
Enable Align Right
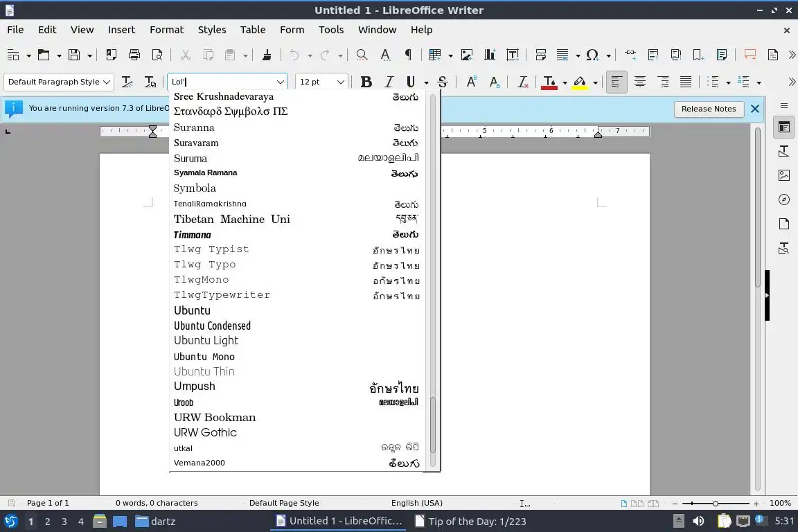pyautogui.click(x=663, y=82)
